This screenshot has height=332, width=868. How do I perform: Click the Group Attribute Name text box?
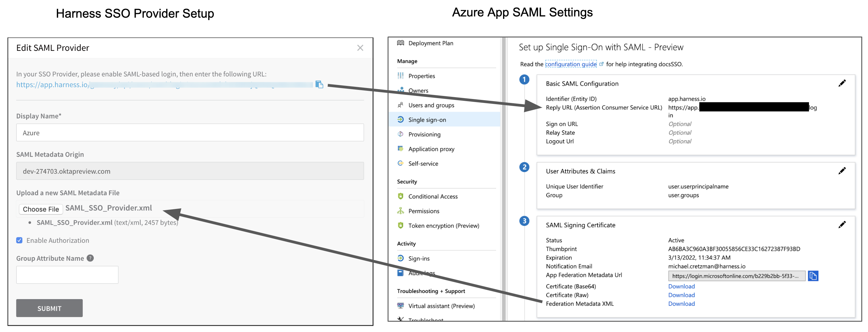[67, 274]
